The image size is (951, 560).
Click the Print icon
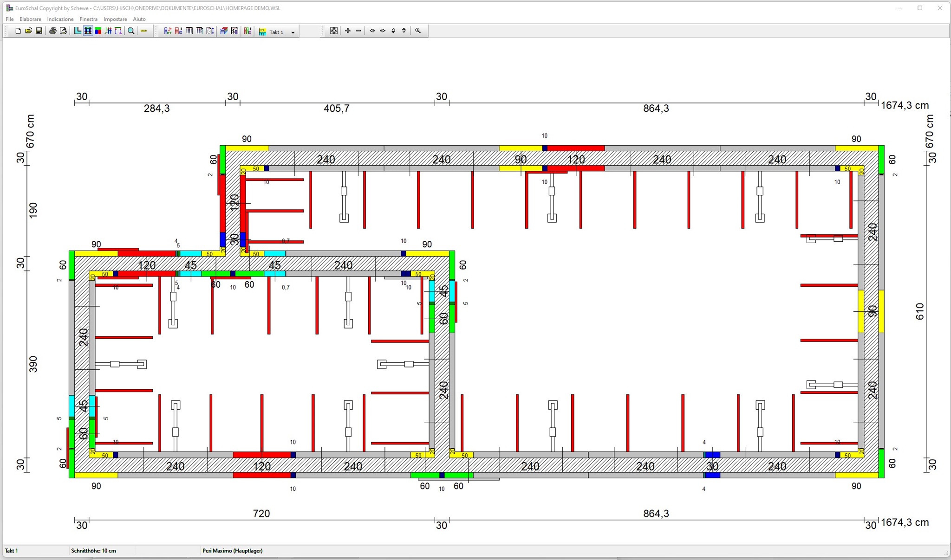click(53, 31)
